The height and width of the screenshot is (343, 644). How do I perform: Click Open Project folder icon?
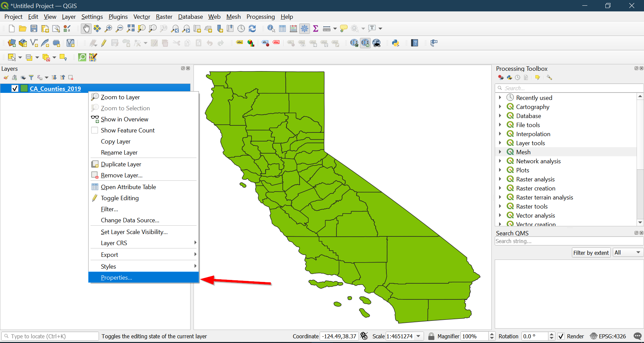[22, 29]
